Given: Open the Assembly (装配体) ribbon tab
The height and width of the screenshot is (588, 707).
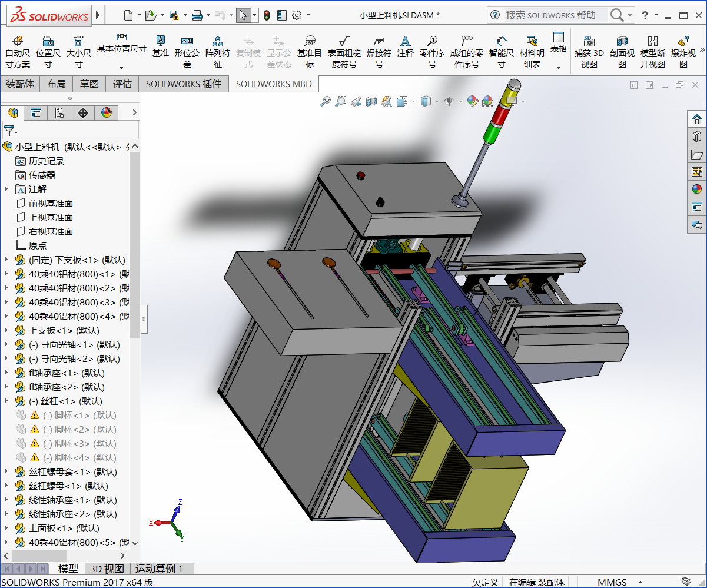Looking at the screenshot, I should pyautogui.click(x=20, y=84).
